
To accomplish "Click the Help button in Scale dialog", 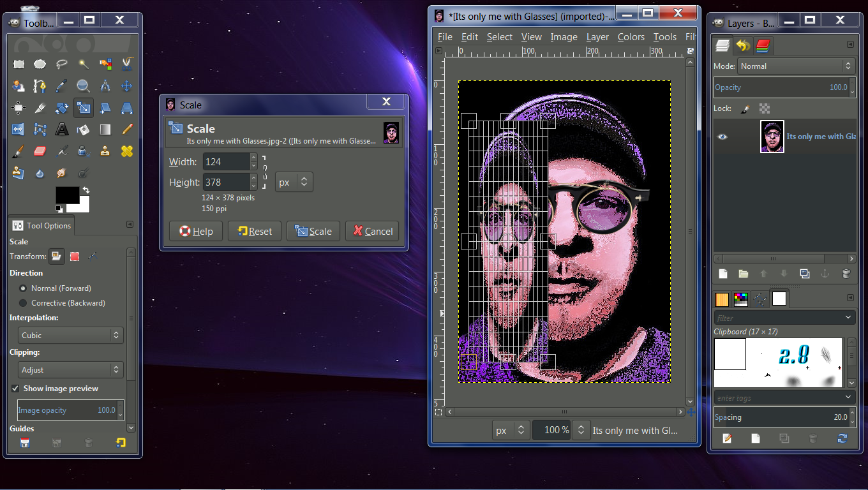I will [196, 231].
